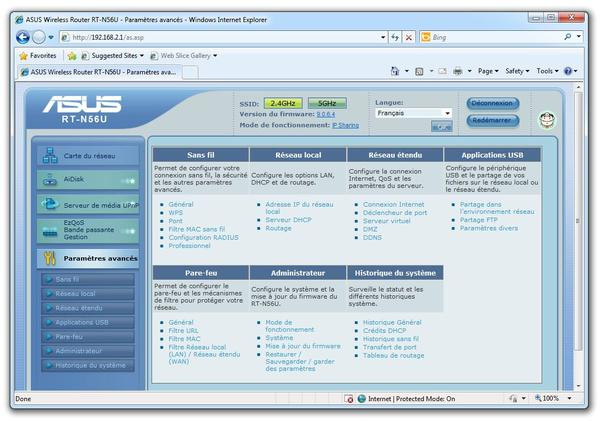Screen dimensions: 600x421
Task: Open Configuration RADIUS link
Action: (204, 238)
